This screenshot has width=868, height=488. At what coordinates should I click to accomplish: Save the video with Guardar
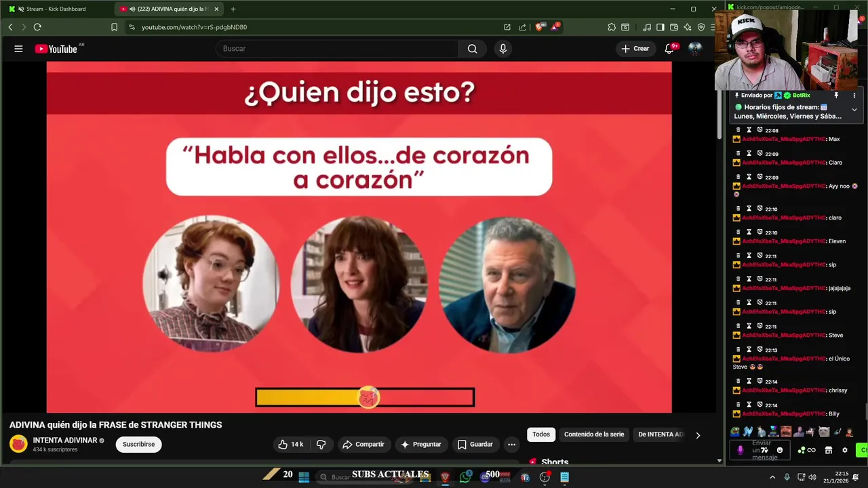(475, 445)
